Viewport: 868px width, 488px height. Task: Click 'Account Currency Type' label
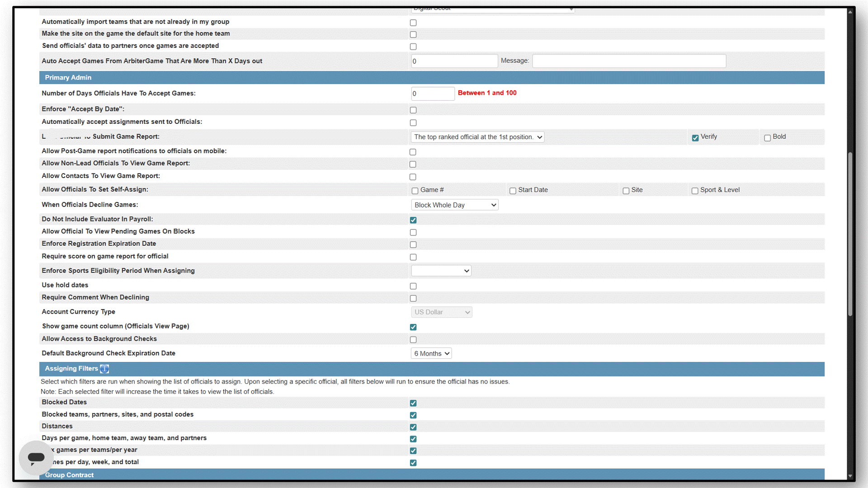78,312
